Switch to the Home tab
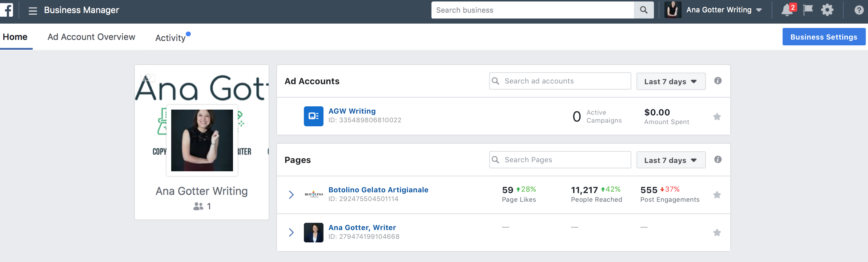Image resolution: width=868 pixels, height=262 pixels. 15,37
